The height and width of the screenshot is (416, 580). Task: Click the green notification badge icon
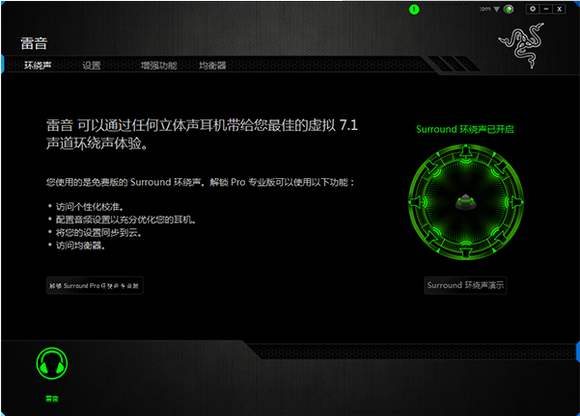[x=414, y=10]
